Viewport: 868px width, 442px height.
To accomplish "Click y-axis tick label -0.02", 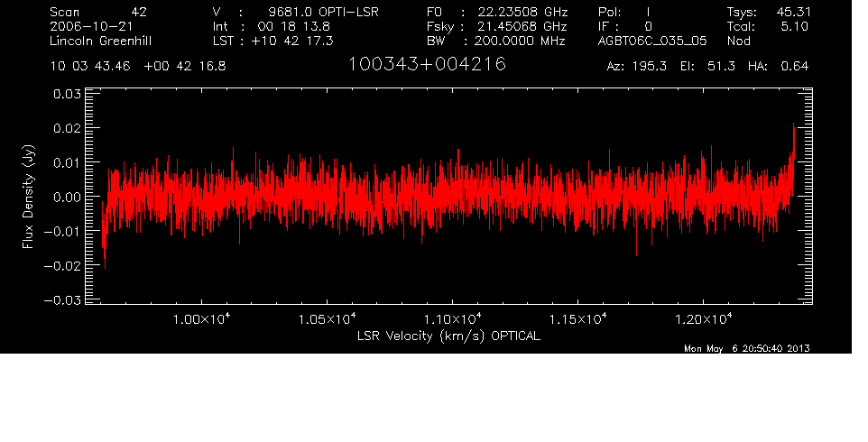I will tap(62, 266).
